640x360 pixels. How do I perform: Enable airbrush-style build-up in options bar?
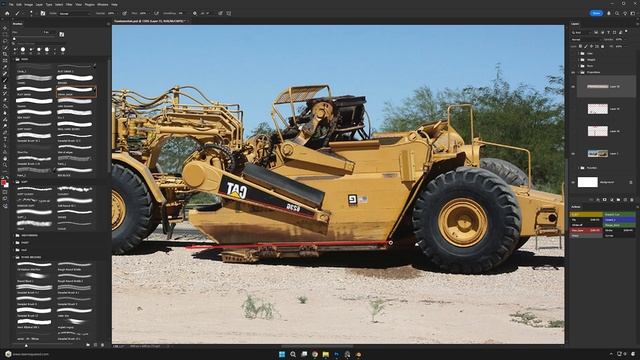tap(156, 13)
